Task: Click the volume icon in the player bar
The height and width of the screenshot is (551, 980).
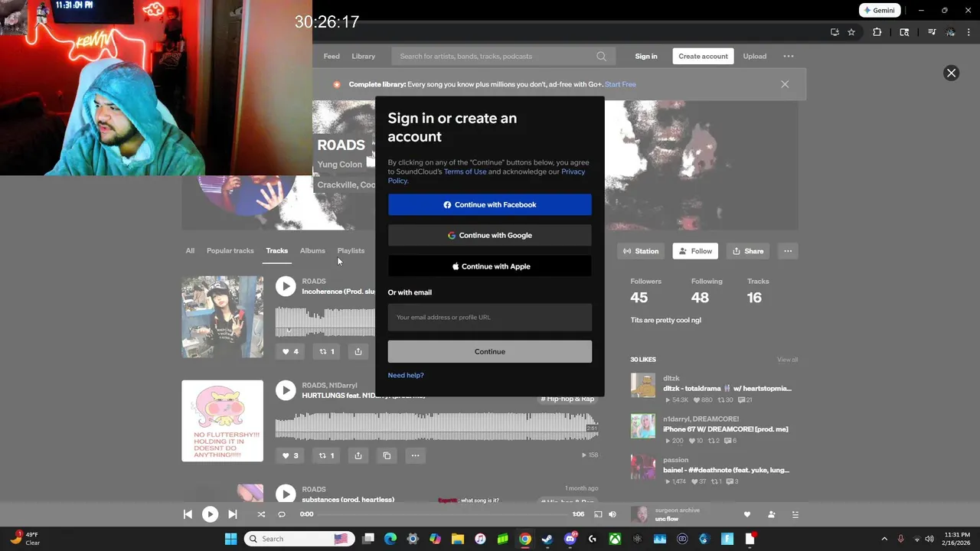Action: tap(612, 514)
